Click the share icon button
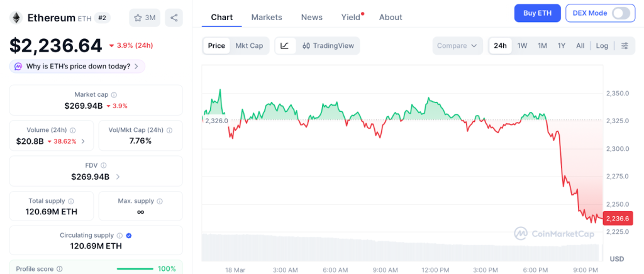 [174, 18]
